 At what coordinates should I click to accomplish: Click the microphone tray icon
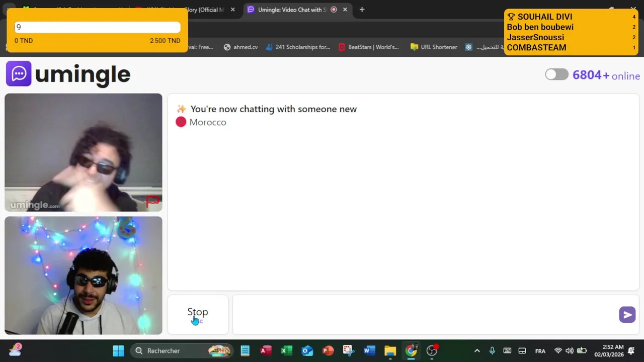click(x=492, y=351)
